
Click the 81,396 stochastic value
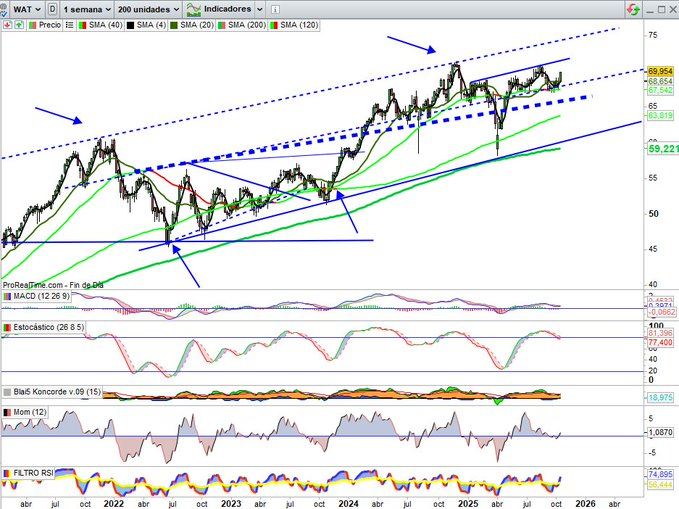[660, 333]
